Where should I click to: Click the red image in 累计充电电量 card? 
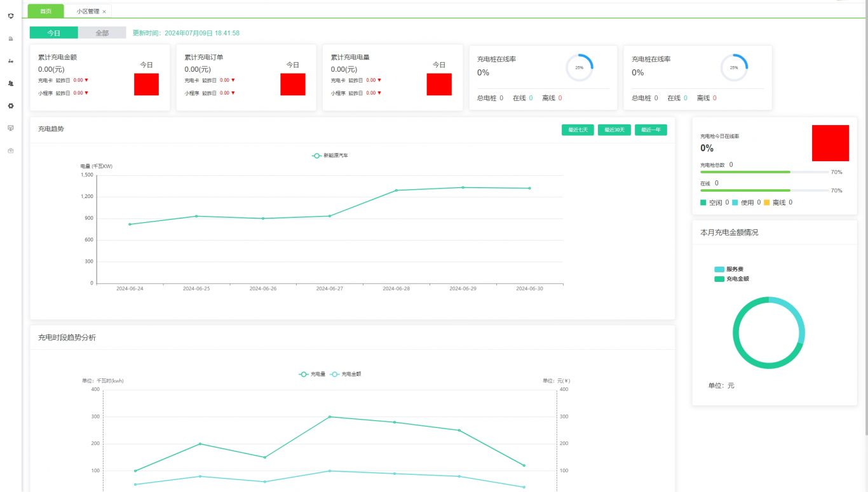pos(439,84)
